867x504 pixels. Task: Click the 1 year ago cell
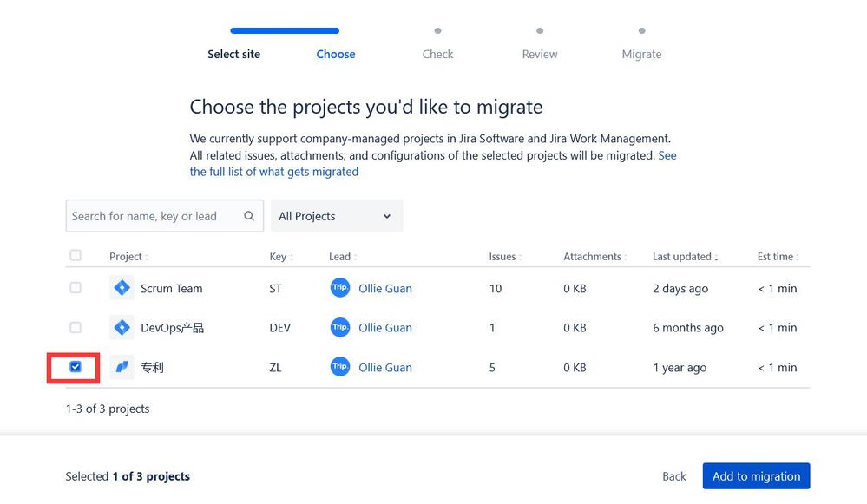(680, 368)
